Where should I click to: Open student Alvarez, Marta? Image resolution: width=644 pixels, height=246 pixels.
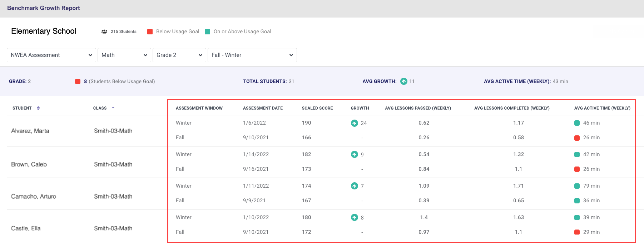coord(30,131)
